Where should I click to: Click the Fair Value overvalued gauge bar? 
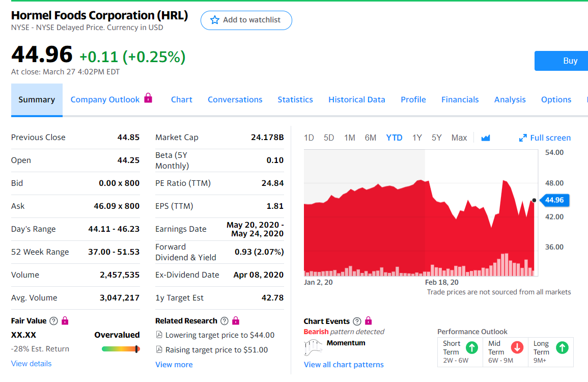tap(121, 349)
